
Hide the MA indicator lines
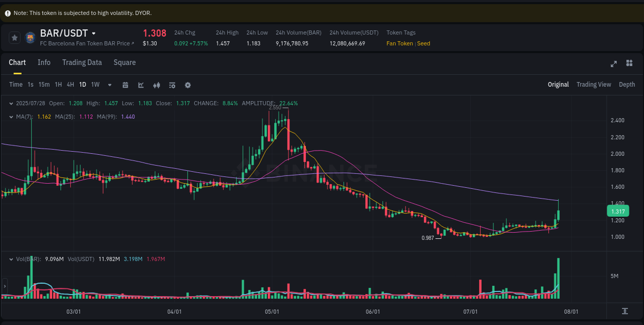[11, 117]
